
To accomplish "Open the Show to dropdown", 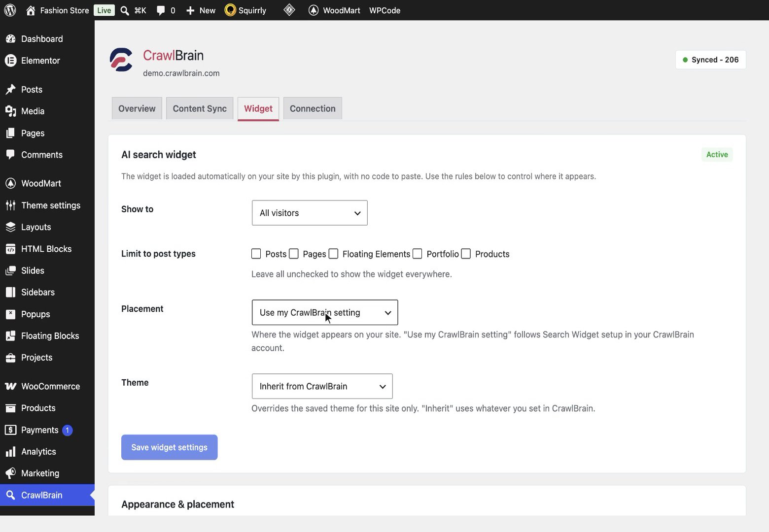I will (x=310, y=213).
